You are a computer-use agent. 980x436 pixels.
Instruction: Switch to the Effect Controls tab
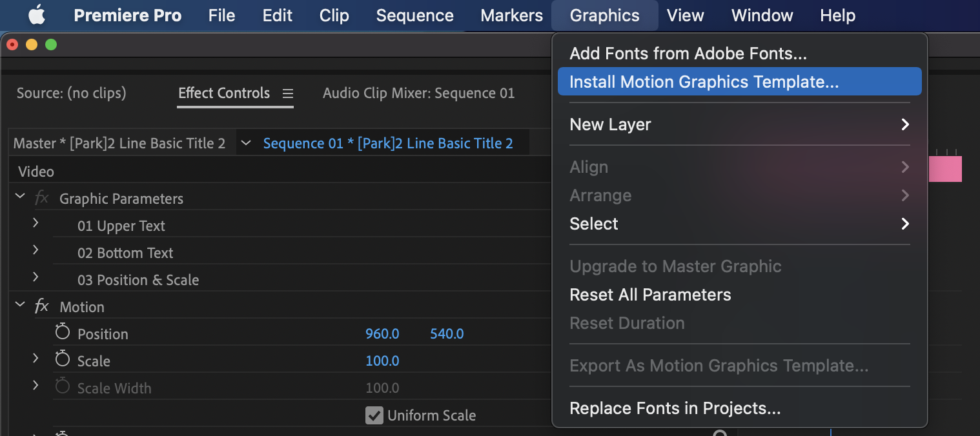click(x=224, y=94)
